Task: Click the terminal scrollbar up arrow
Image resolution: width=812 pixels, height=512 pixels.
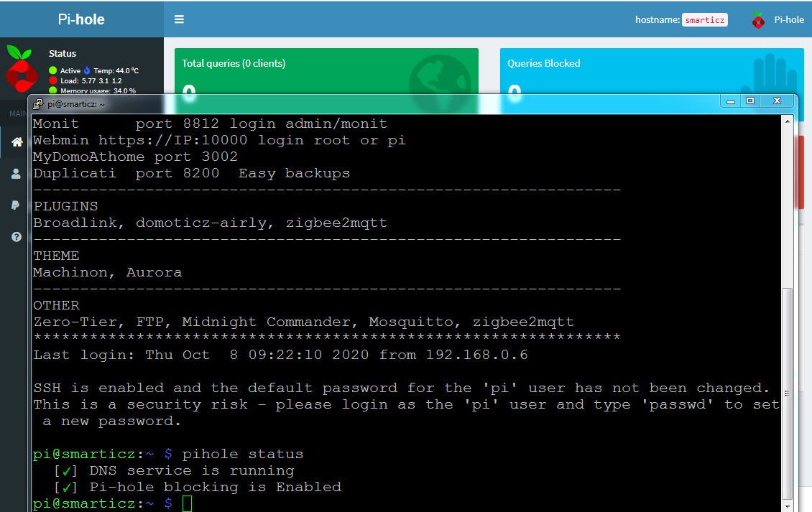Action: pyautogui.click(x=787, y=121)
